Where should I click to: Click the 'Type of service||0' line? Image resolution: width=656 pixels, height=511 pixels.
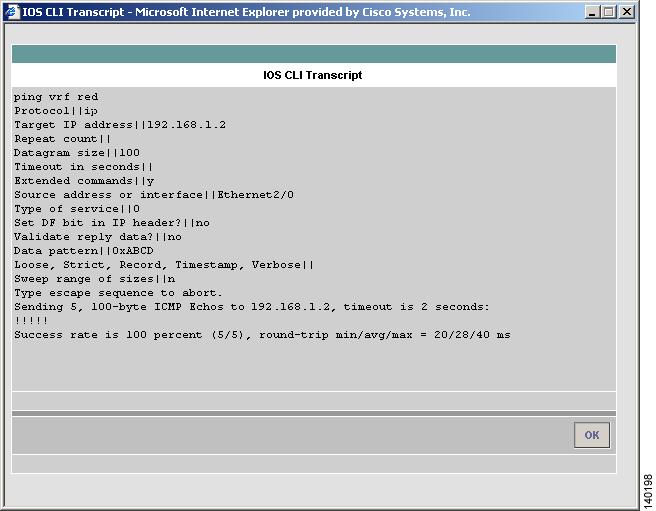tap(77, 209)
